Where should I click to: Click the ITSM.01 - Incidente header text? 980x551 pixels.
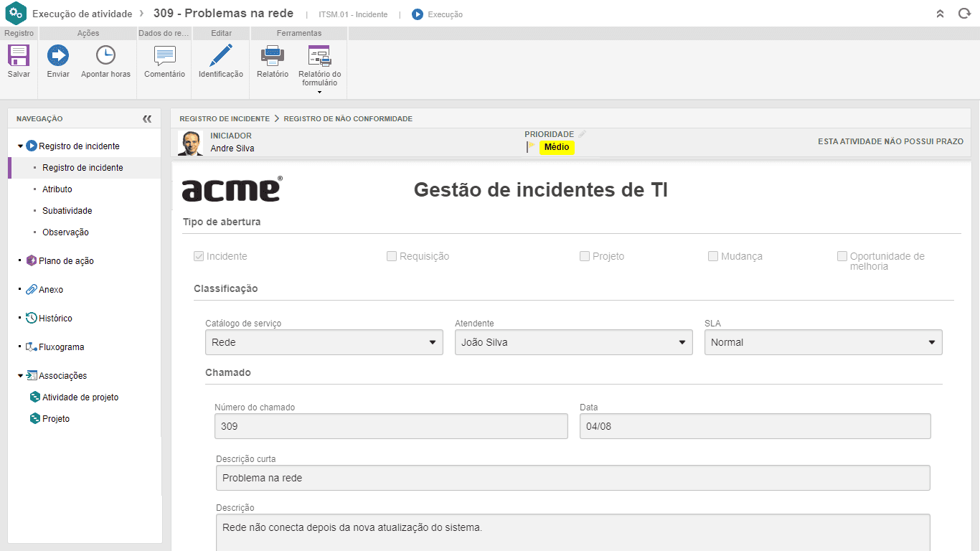[x=353, y=14]
